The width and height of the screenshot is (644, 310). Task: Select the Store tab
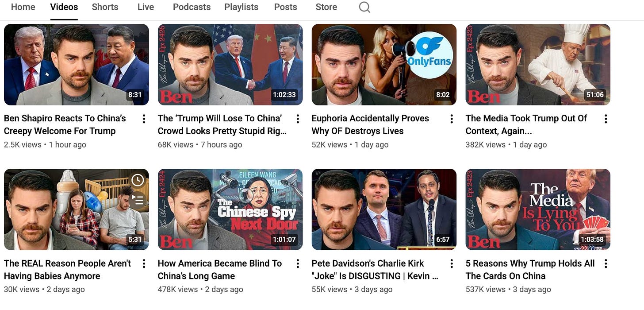click(x=326, y=7)
